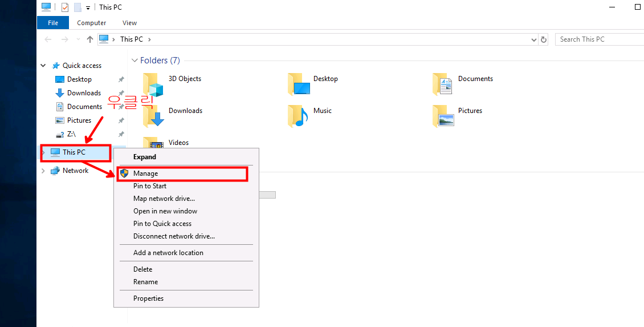Select the Downloads folder icon in Folders
The image size is (644, 327).
tap(153, 116)
